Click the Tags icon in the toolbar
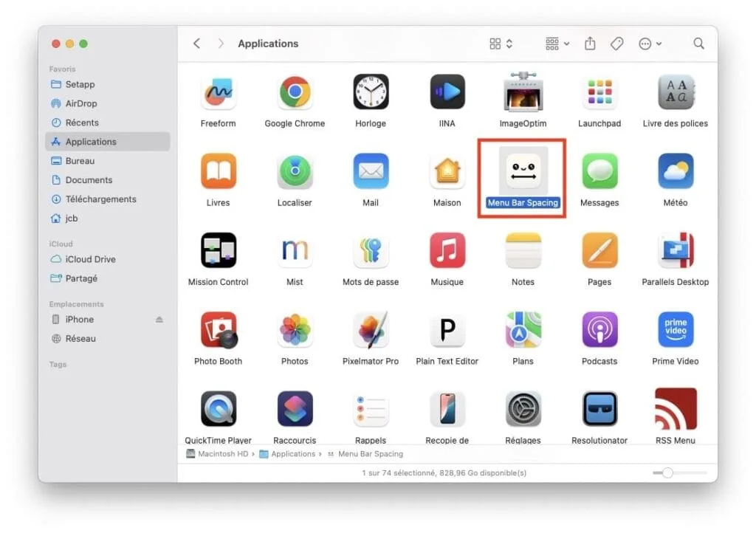756x533 pixels. (617, 44)
